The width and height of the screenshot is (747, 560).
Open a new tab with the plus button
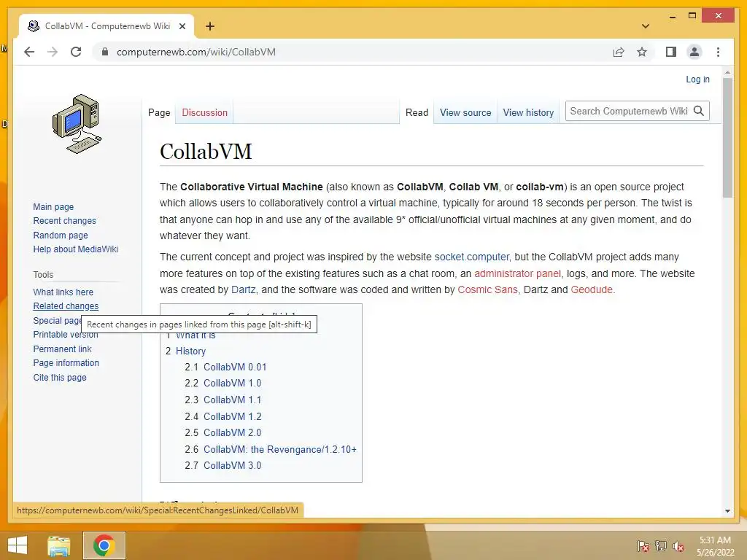click(210, 26)
